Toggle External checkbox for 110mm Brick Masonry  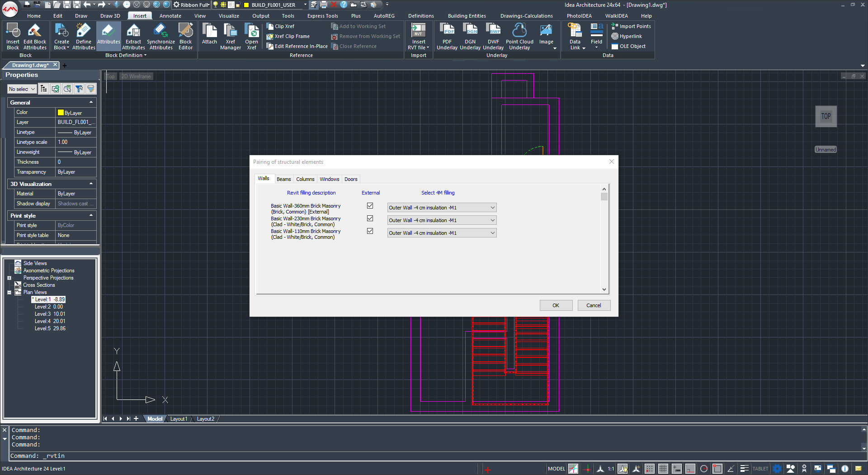coord(370,231)
